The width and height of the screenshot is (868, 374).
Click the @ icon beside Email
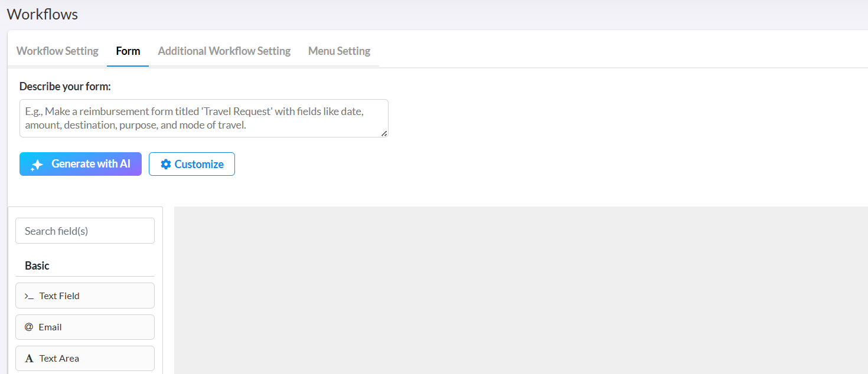(x=29, y=327)
